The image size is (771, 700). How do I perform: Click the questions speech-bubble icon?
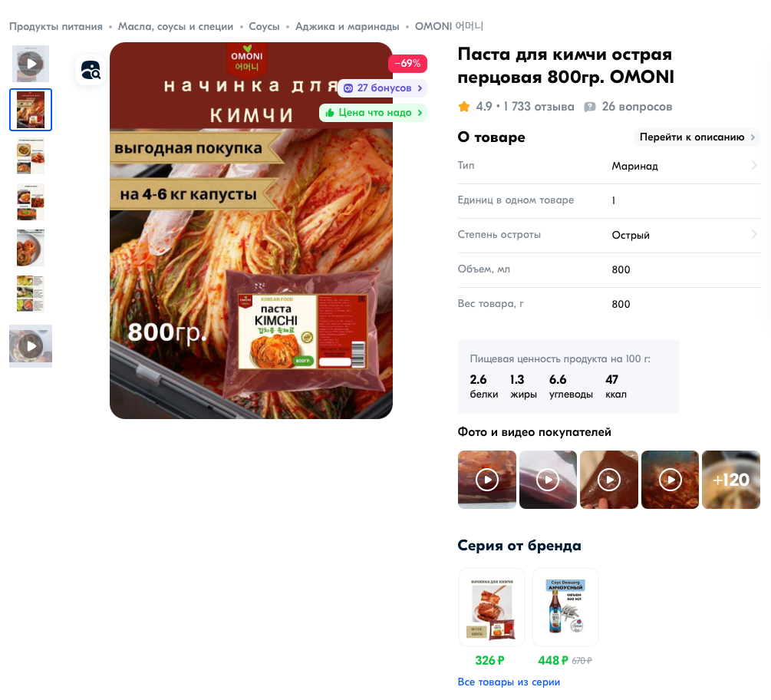589,107
